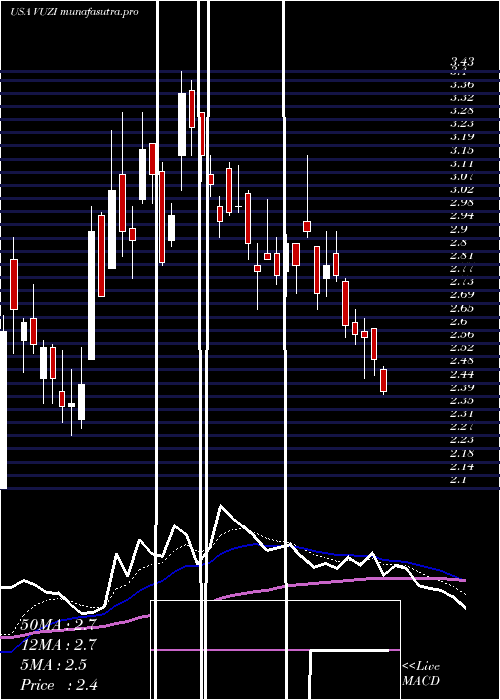Click the 3.11 price axis label
This screenshot has width=500, height=700.
coord(462,163)
